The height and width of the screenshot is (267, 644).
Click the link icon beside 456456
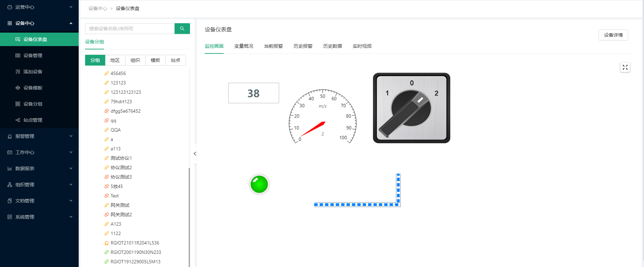pos(106,73)
